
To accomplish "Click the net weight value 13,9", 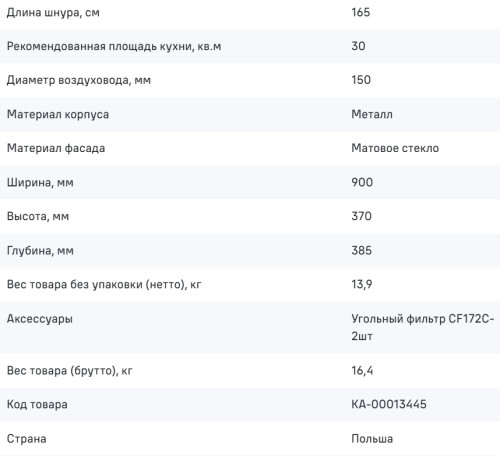I will click(362, 285).
